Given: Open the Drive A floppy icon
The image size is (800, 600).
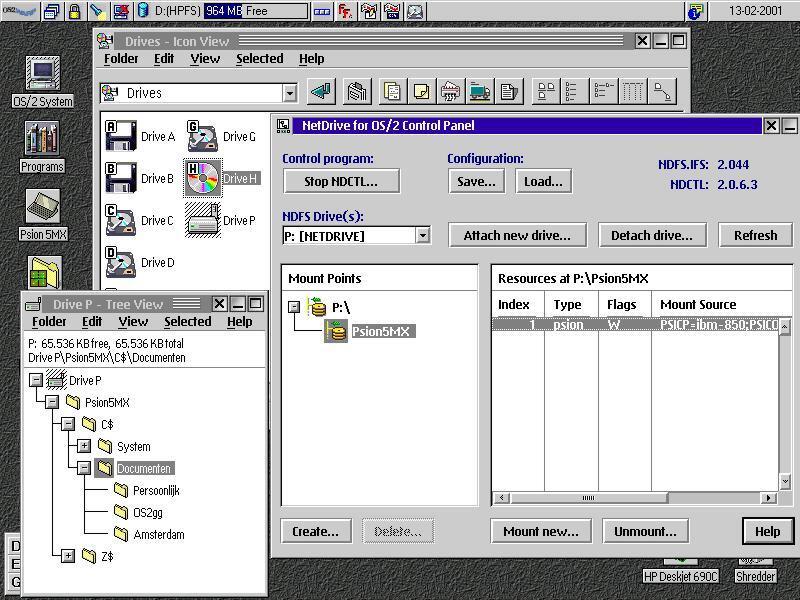Looking at the screenshot, I should (x=121, y=136).
